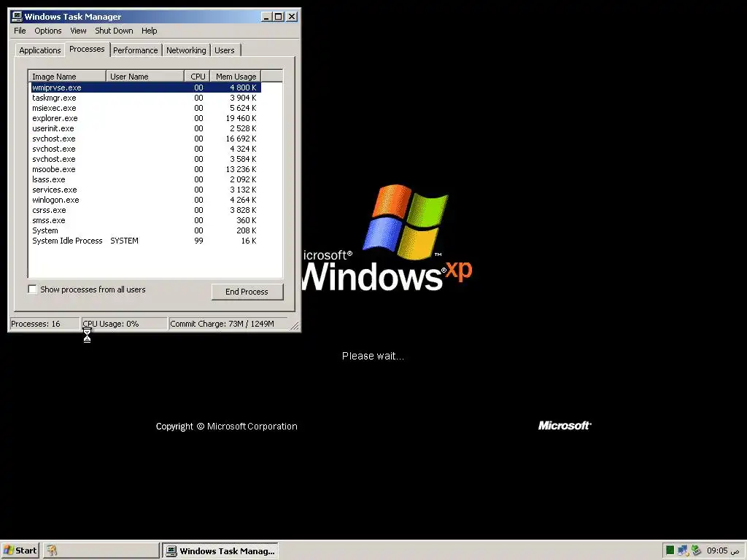Select svchost.exe using 16 692 K
The image size is (747, 560).
coord(145,139)
